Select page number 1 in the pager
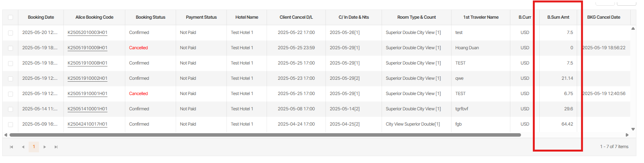The image size is (644, 163). coord(34,147)
